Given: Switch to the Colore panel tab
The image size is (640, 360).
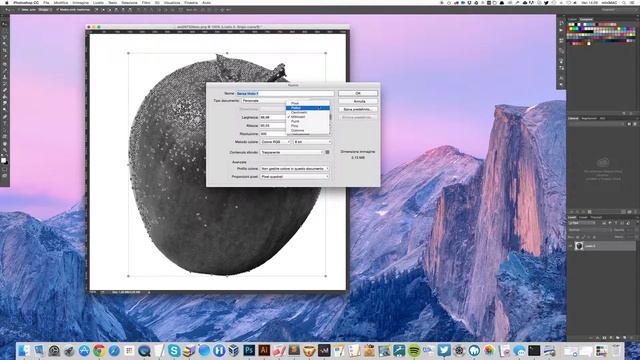Looking at the screenshot, I should (x=573, y=19).
